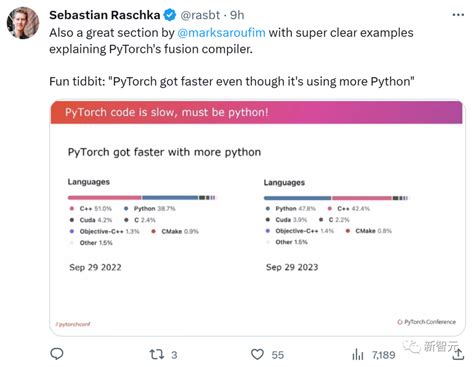Click the retweet count 3
The width and height of the screenshot is (474, 367).
(x=174, y=355)
